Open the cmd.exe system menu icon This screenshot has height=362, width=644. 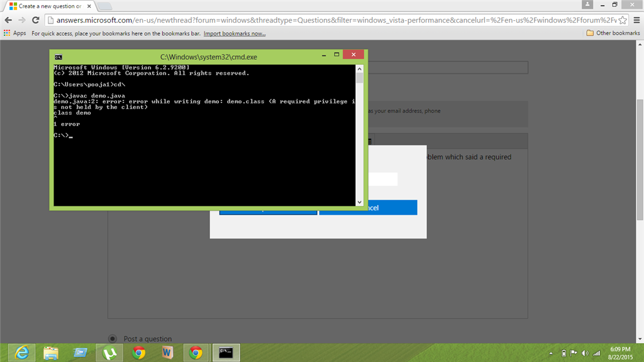tap(58, 57)
